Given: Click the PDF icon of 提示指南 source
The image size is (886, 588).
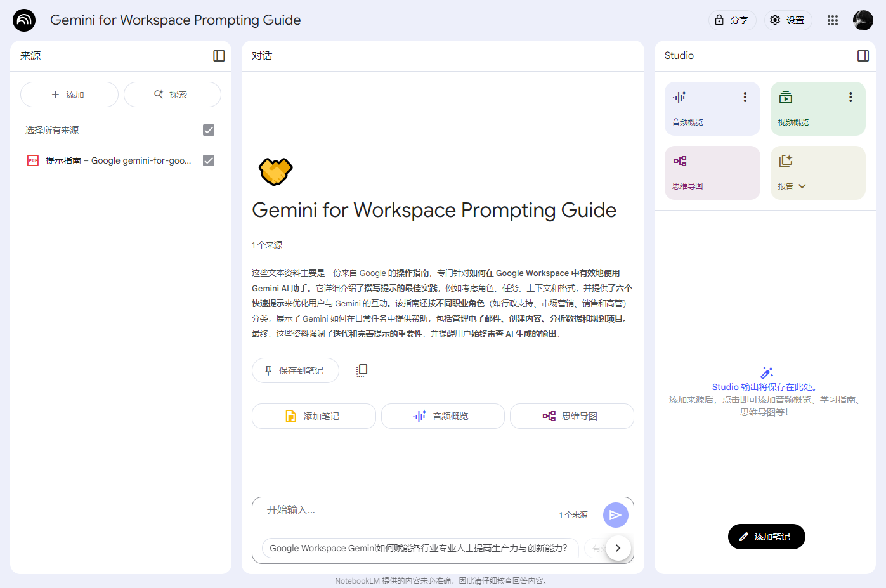Looking at the screenshot, I should (33, 160).
